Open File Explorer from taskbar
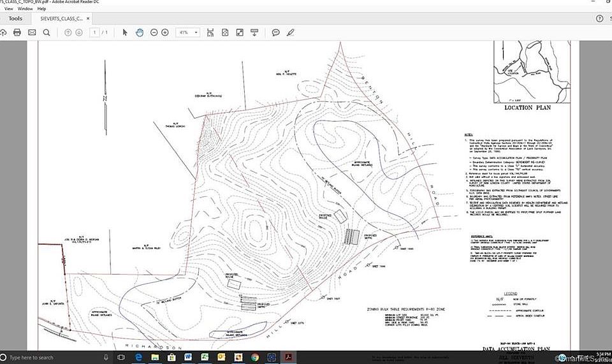The width and height of the screenshot is (612, 364). pos(155,358)
